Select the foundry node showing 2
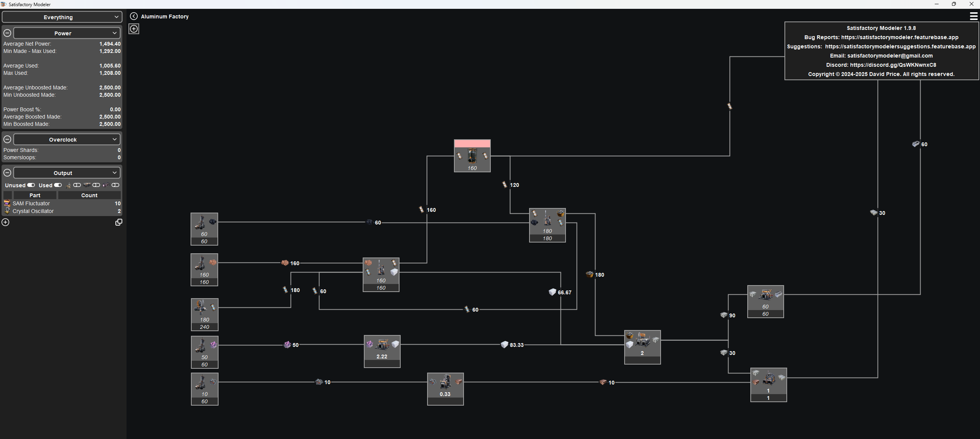 tap(643, 347)
